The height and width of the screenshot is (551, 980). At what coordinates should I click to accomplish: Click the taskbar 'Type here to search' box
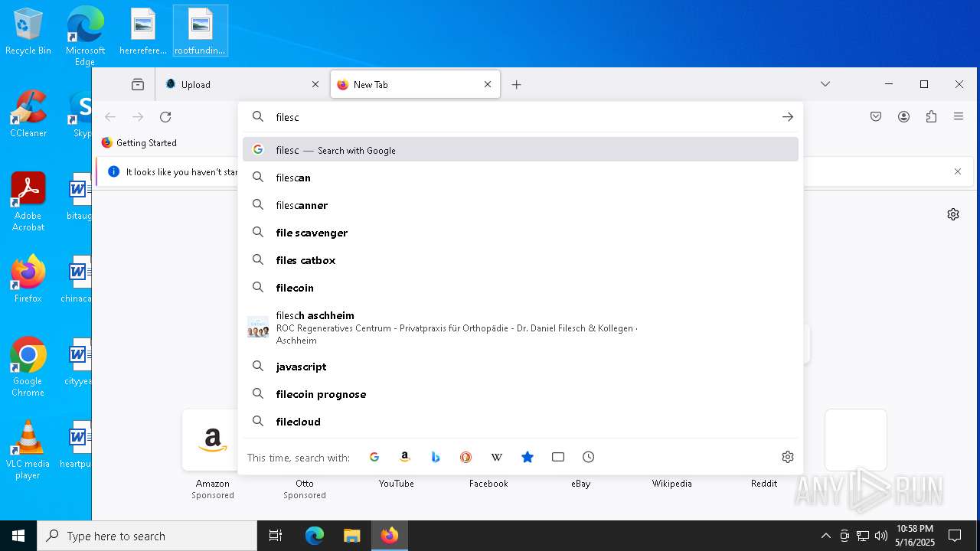[x=147, y=536]
